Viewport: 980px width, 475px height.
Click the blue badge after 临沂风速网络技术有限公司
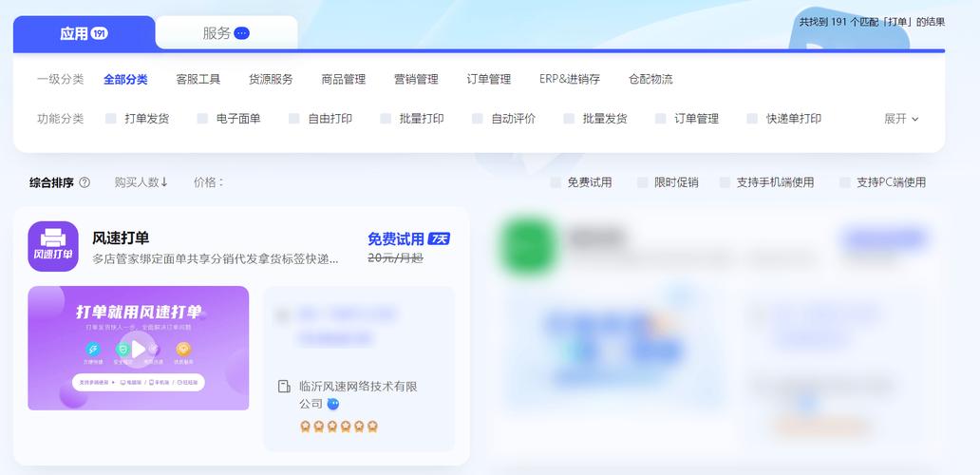click(333, 405)
